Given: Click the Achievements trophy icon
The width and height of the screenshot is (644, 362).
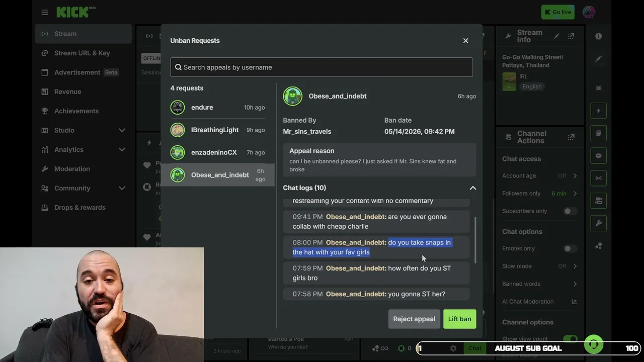Looking at the screenshot, I should pos(45,111).
